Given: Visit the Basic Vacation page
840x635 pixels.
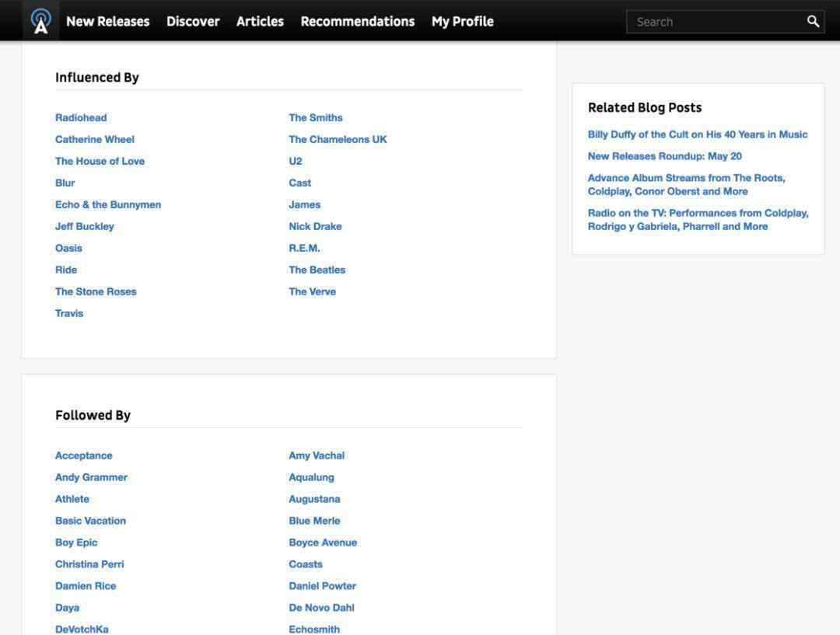Looking at the screenshot, I should pyautogui.click(x=90, y=521).
